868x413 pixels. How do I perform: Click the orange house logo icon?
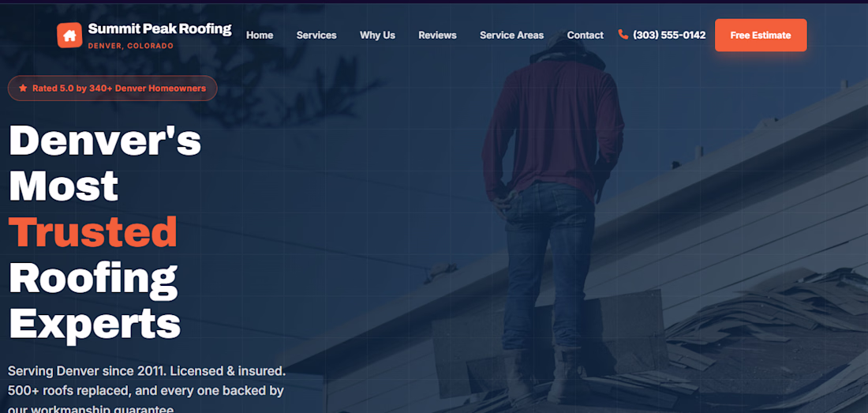(x=69, y=36)
